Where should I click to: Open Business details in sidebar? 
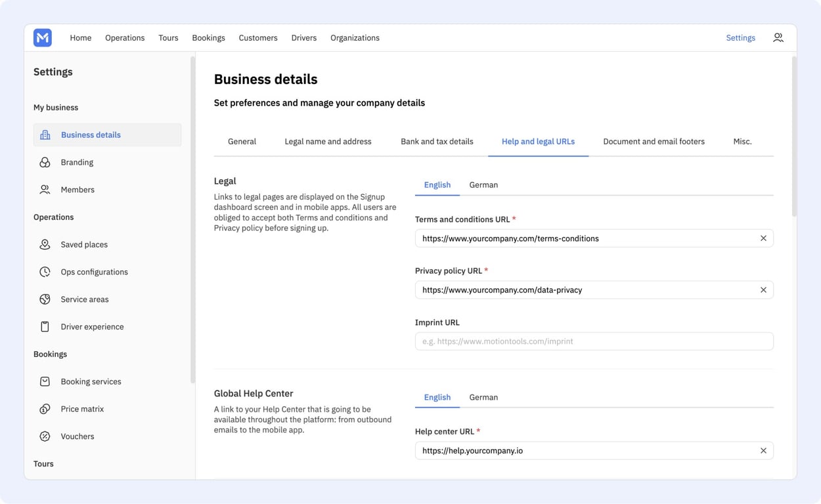[x=107, y=135]
